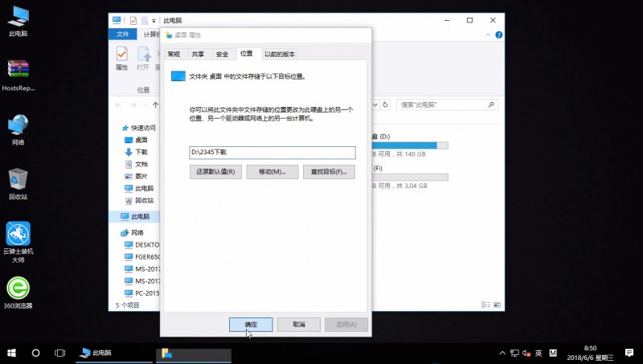Click the Explorer back navigation arrow
This screenshot has width=643, height=364.
click(118, 105)
